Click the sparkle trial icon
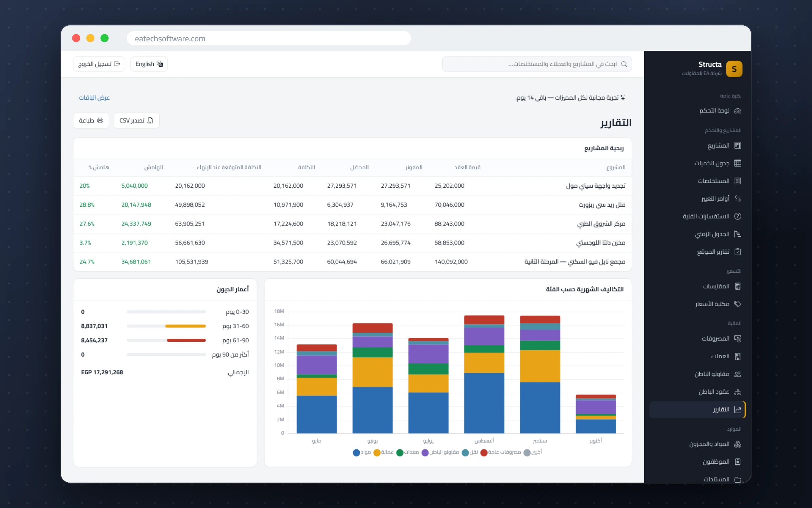Viewport: 812px width, 508px height. point(623,98)
